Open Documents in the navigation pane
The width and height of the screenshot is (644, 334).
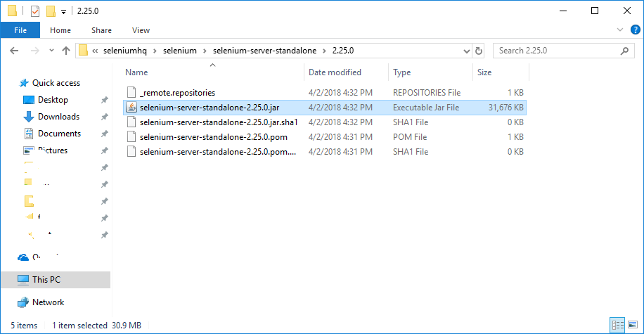coord(60,134)
